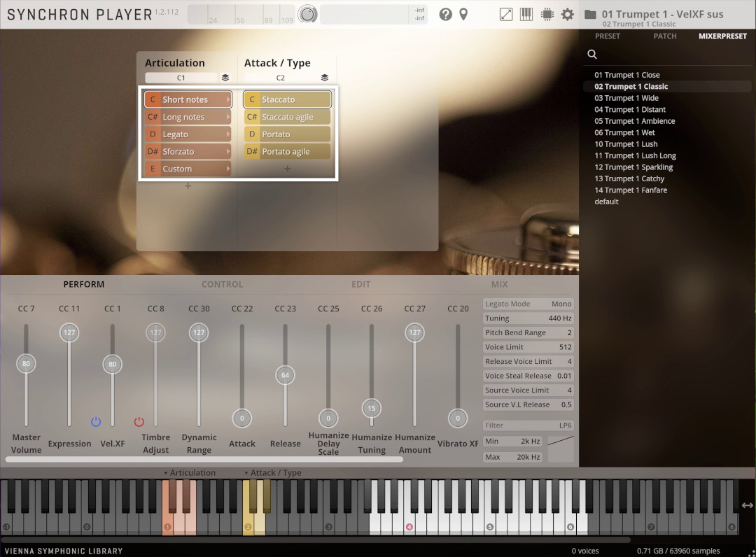Open the help question mark icon
Image resolution: width=756 pixels, height=557 pixels.
click(445, 15)
